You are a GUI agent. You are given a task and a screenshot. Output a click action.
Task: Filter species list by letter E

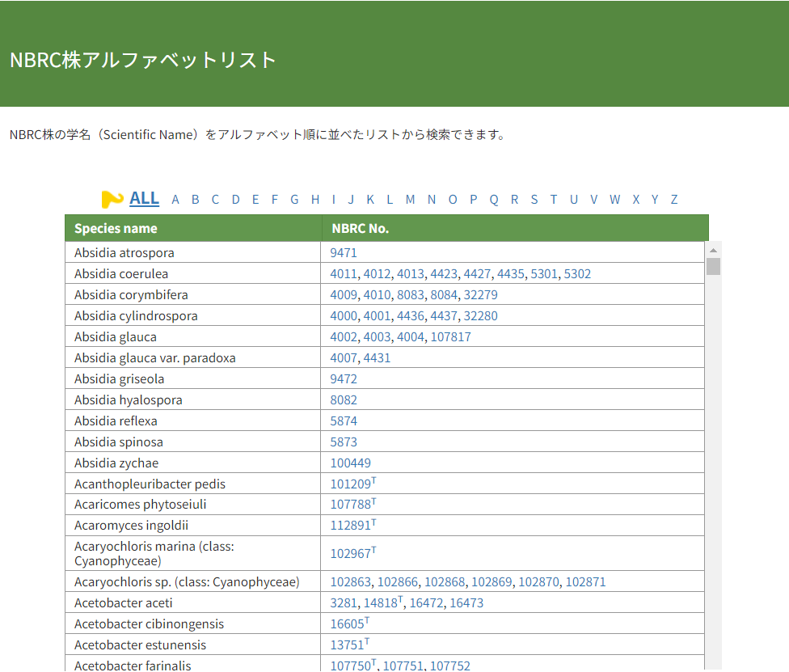[255, 200]
